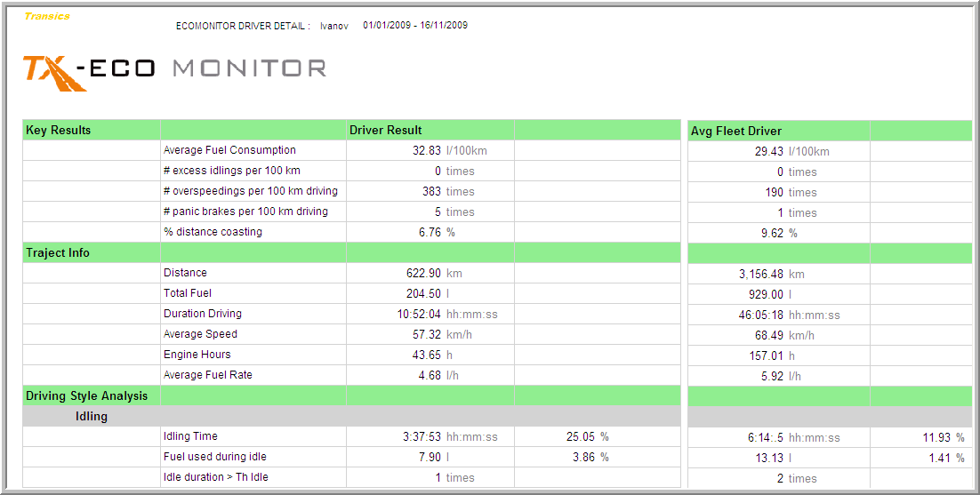
Task: Select the Average Fuel Consumption row label
Action: tap(229, 150)
